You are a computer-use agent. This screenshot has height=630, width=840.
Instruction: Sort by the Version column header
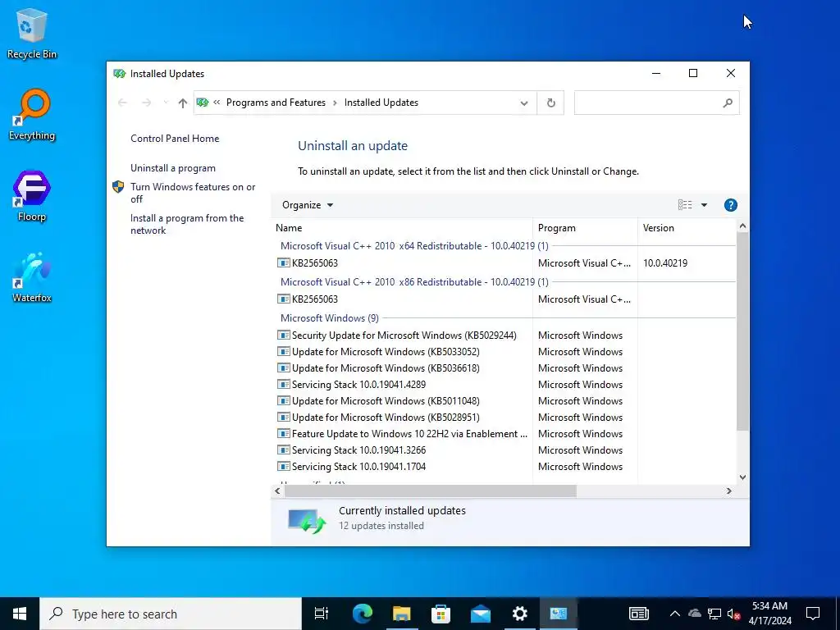click(x=687, y=228)
